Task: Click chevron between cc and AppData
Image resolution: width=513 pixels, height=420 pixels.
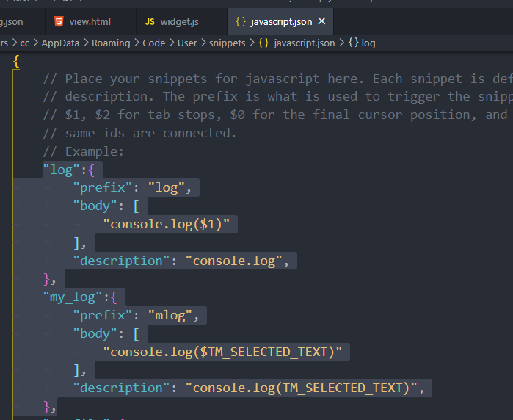Action: tap(35, 43)
